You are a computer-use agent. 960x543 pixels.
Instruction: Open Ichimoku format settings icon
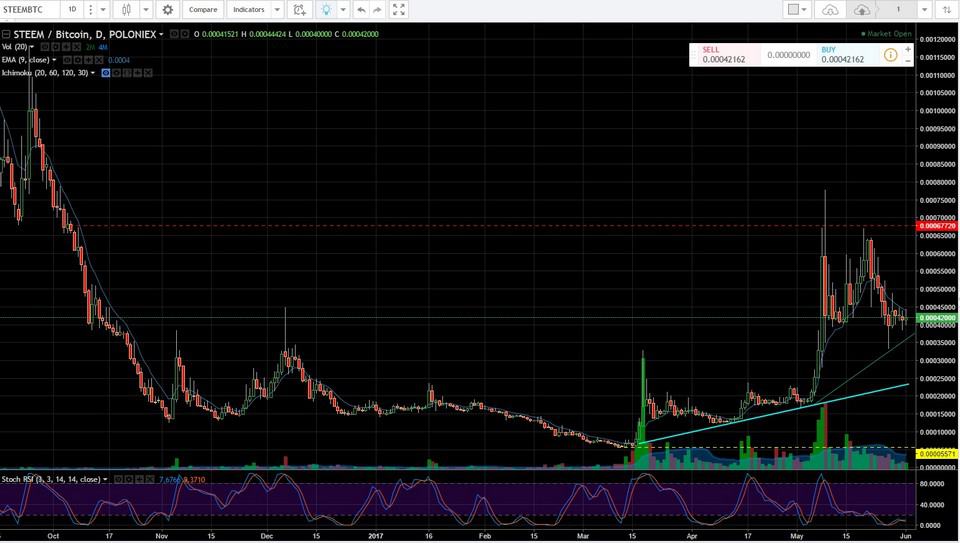[x=116, y=73]
